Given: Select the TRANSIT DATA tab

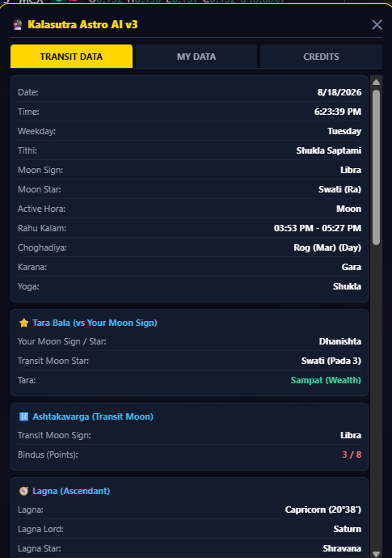Looking at the screenshot, I should (x=71, y=57).
